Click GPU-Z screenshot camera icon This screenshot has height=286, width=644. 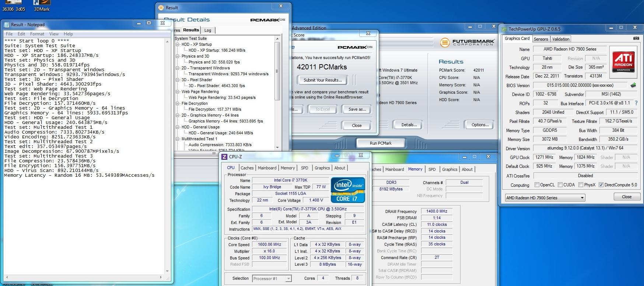(636, 38)
